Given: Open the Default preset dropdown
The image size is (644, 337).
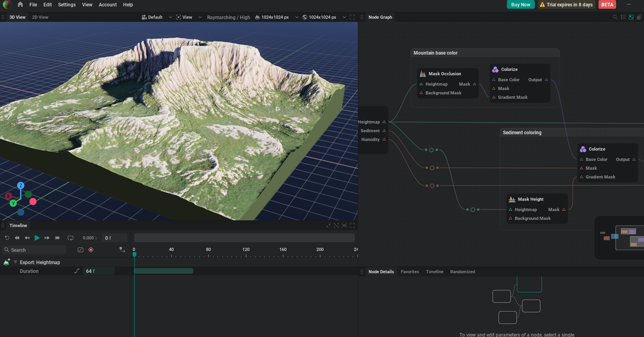Looking at the screenshot, I should point(157,17).
